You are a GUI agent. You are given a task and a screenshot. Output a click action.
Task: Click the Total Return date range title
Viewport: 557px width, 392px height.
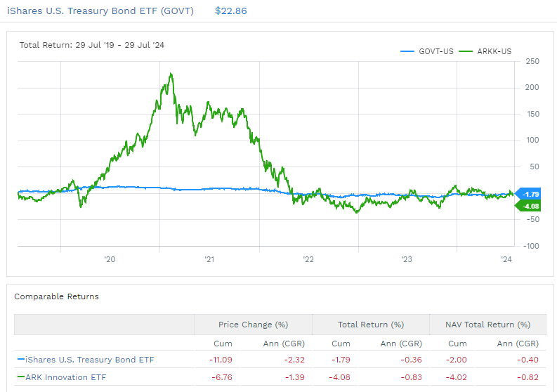coord(91,45)
